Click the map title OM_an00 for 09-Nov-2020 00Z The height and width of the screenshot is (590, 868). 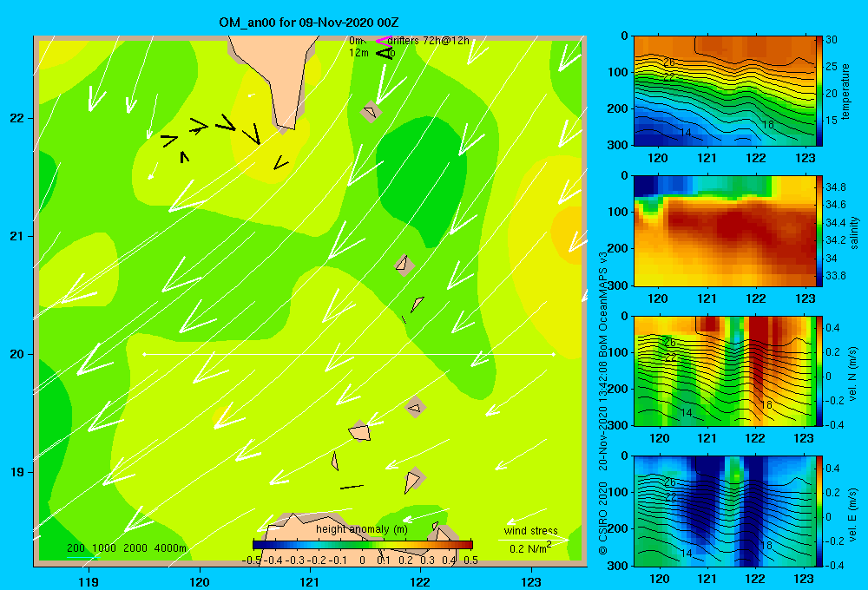[309, 23]
